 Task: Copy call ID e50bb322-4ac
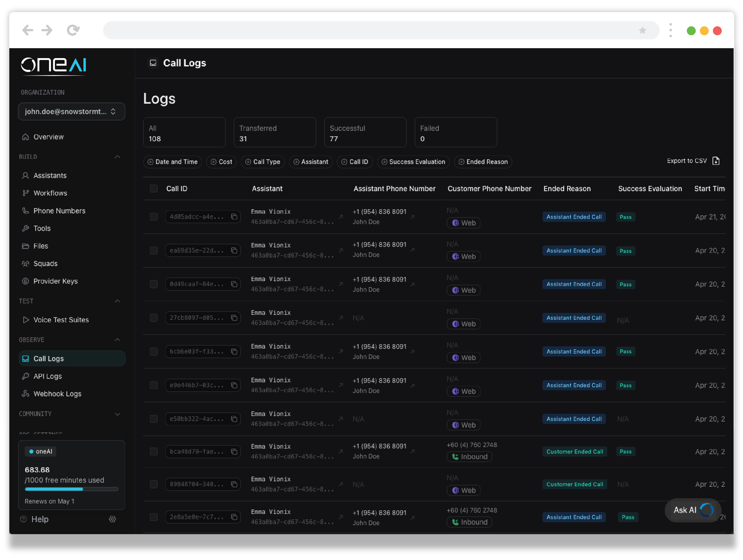pos(234,419)
